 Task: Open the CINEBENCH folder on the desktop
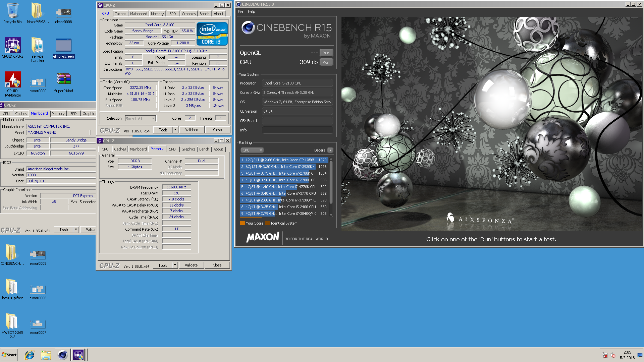tap(12, 255)
